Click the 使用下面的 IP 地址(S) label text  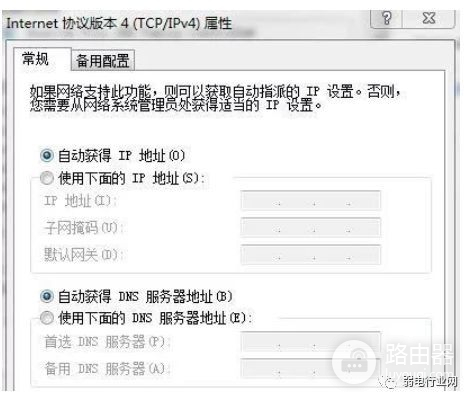pos(131,178)
